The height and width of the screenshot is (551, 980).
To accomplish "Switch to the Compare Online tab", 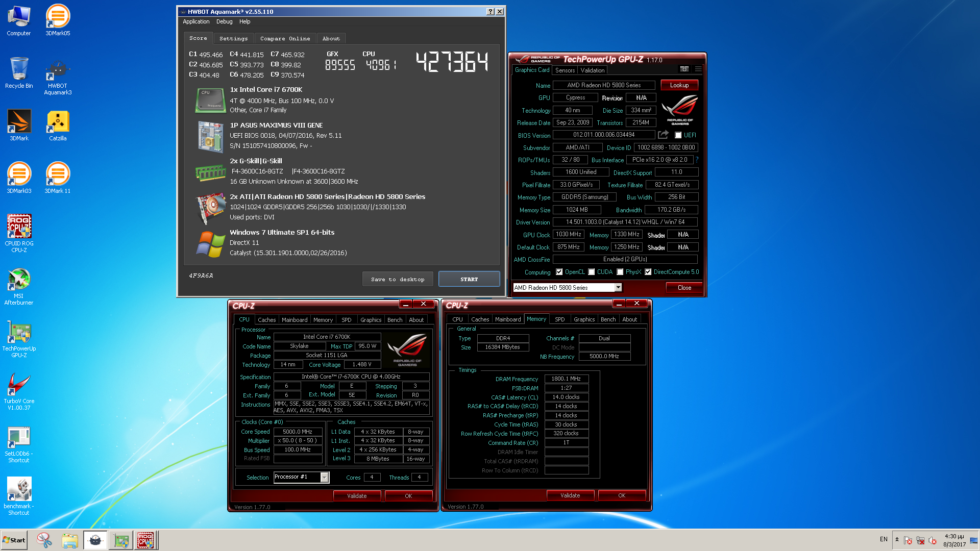I will [285, 38].
